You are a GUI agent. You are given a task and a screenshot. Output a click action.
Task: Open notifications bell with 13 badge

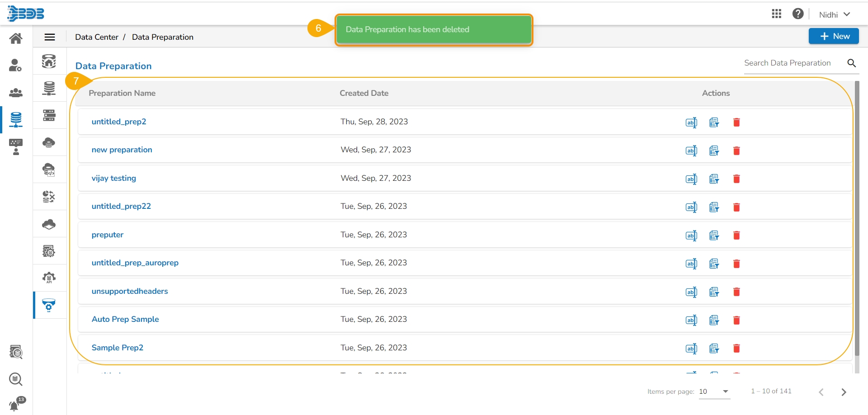tap(15, 405)
